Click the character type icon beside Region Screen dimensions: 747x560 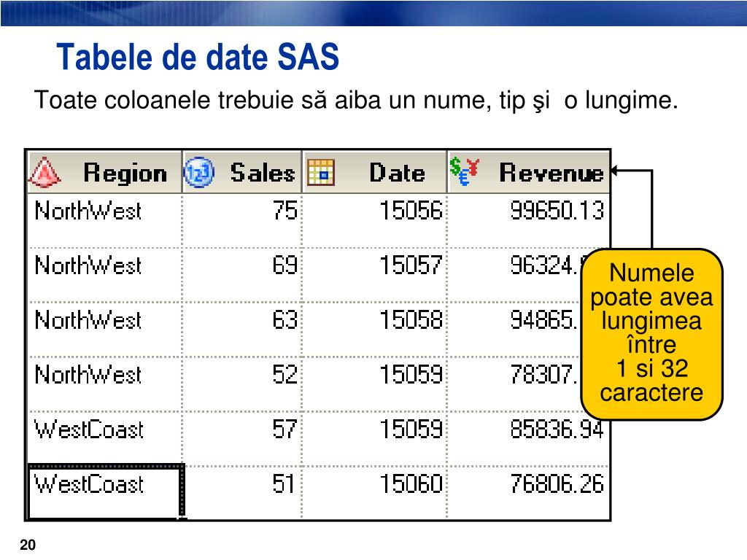(44, 172)
